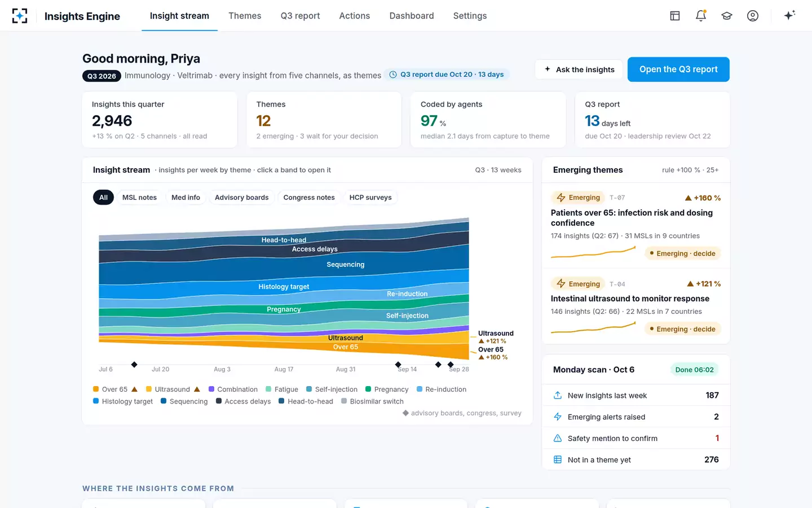Click the Pregnancy legend entry
The height and width of the screenshot is (508, 812).
(387, 389)
